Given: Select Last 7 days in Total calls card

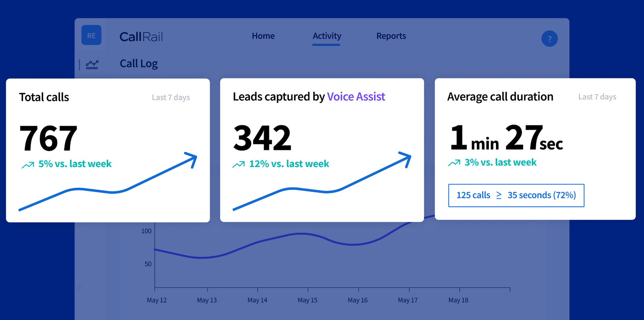Looking at the screenshot, I should 171,97.
